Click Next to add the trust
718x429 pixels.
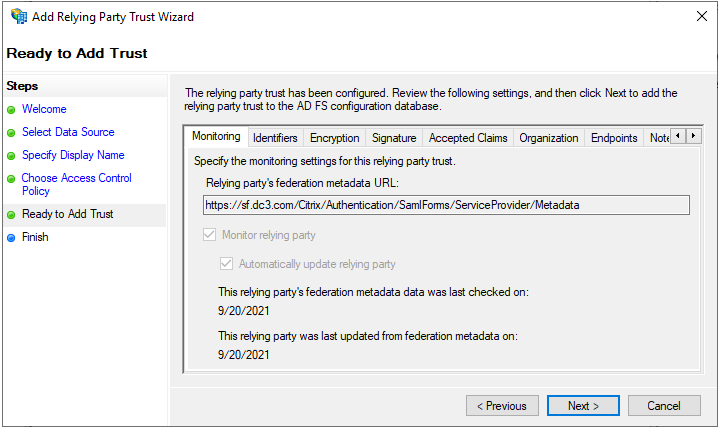(583, 406)
